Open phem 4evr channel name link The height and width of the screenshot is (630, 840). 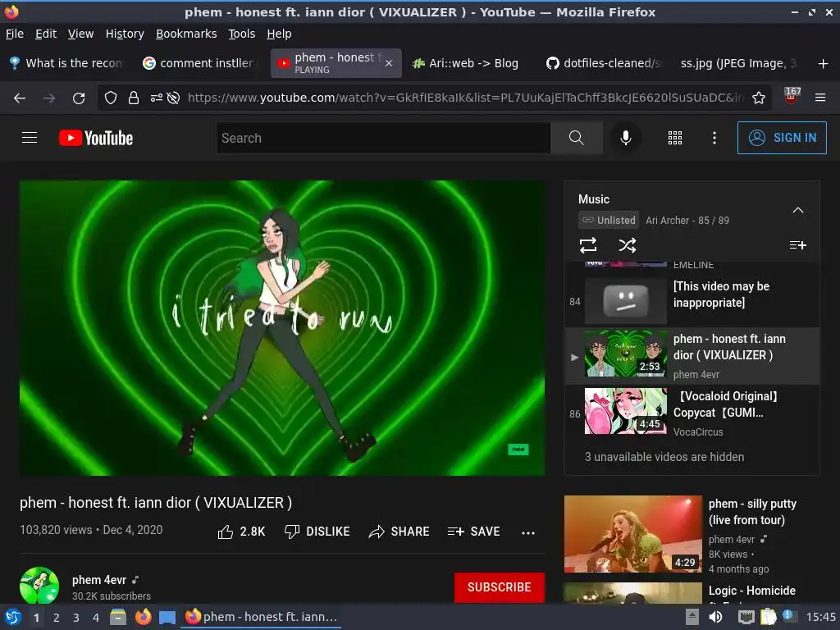[99, 580]
